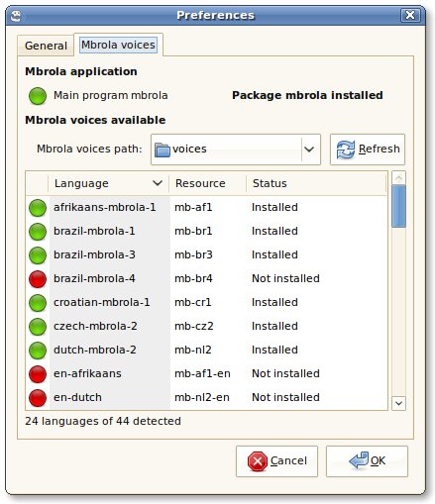Select the brazil-mbrola-3 language name
The height and width of the screenshot is (504, 435).
[94, 254]
